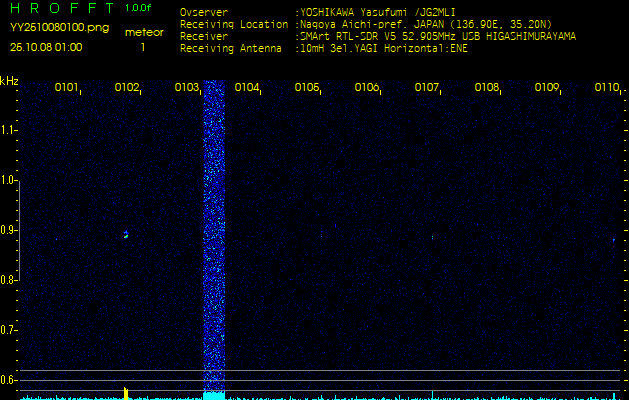Screen dimensions: 629x400
Task: Click the 0110 time marker
Action: click(607, 87)
